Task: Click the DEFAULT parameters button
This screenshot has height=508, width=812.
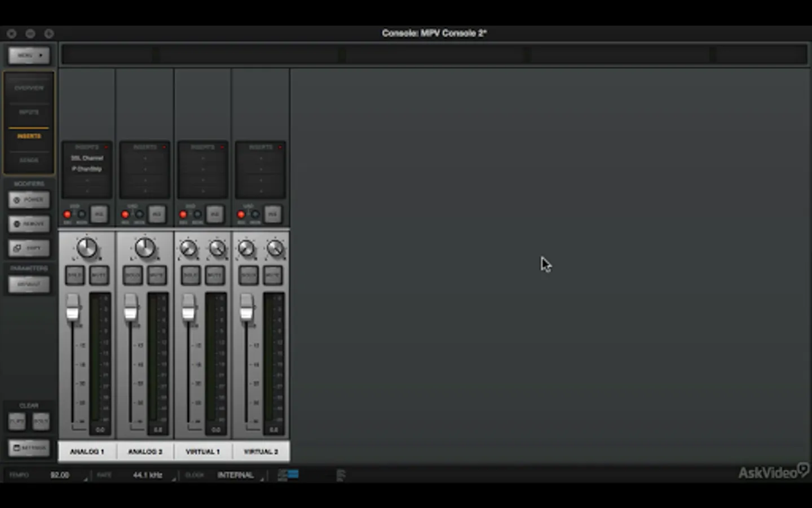Action: pos(29,284)
